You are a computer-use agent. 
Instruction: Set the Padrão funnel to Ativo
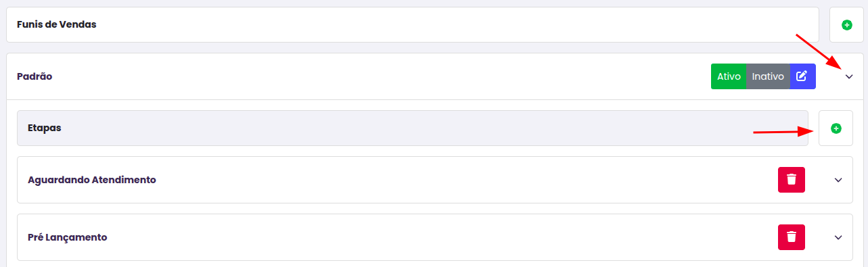tap(729, 76)
